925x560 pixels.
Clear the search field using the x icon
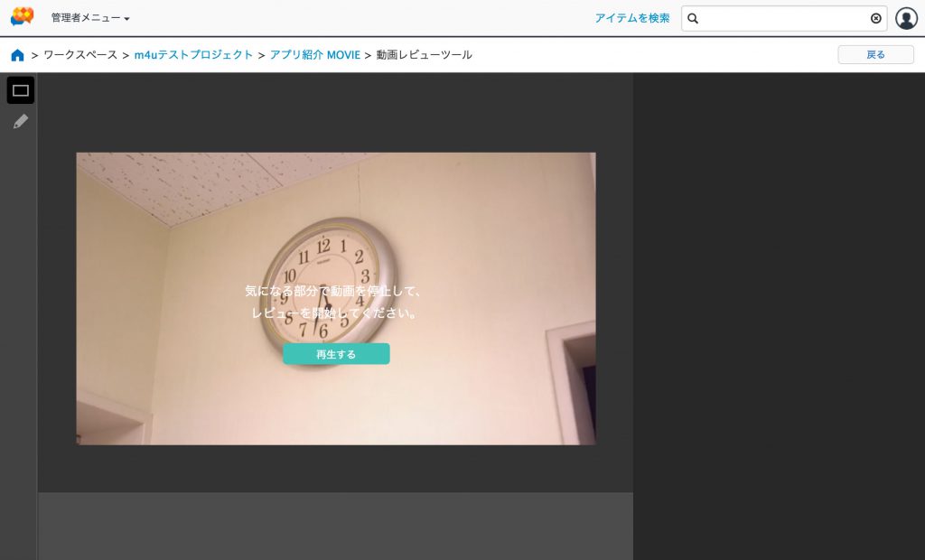tap(875, 18)
